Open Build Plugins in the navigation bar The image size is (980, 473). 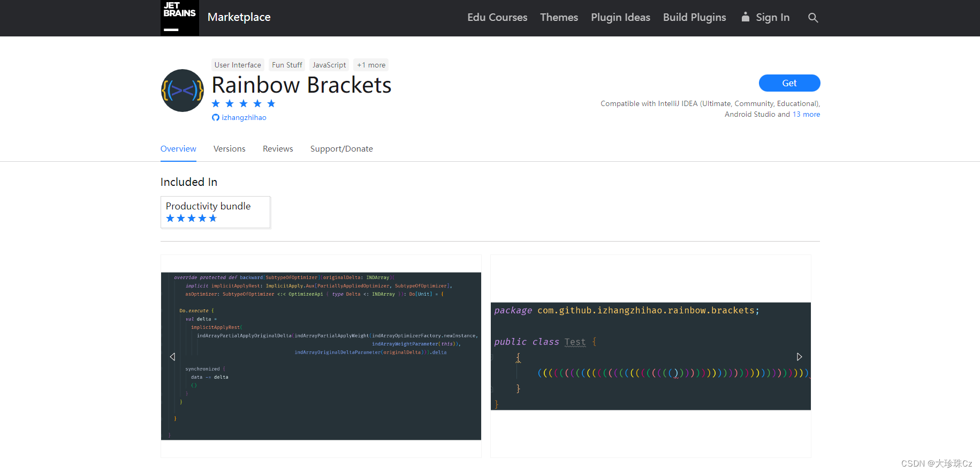(x=694, y=18)
